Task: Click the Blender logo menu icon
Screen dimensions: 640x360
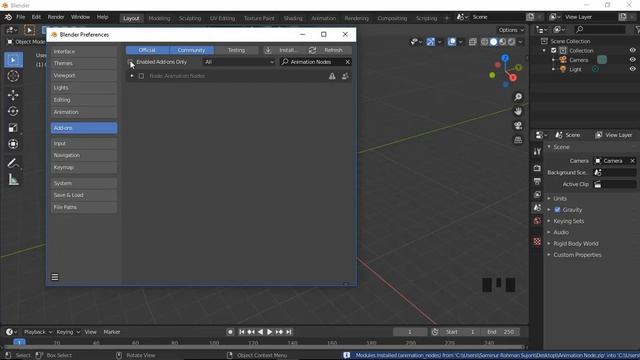Action: [8, 17]
